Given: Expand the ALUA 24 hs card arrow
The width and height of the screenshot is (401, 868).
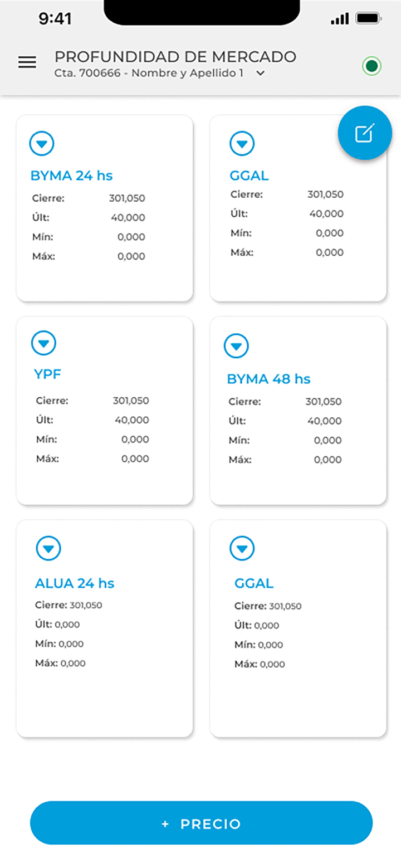Looking at the screenshot, I should tap(48, 549).
